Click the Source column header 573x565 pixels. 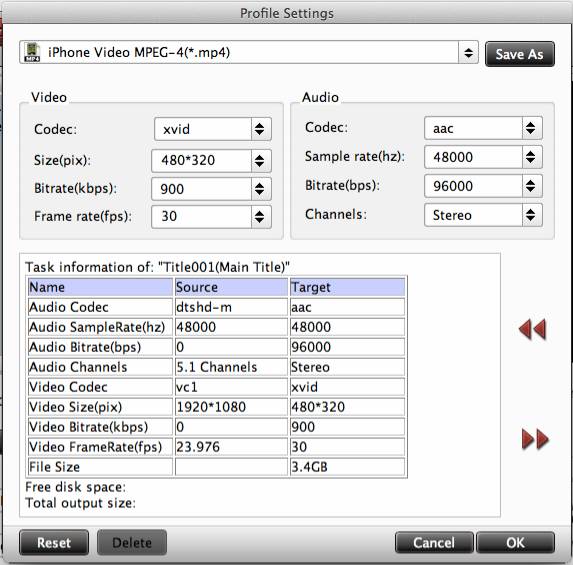[x=231, y=287]
